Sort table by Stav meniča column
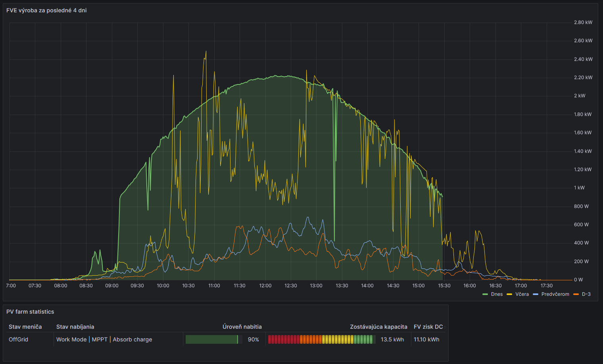This screenshot has width=603, height=364. pyautogui.click(x=25, y=327)
